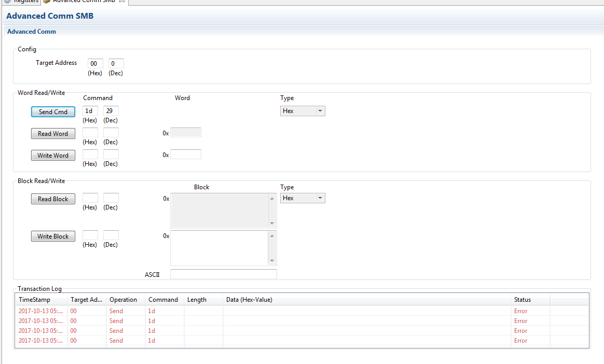Click the Target Ad... column header
Screen dimensions: 604x364
(87, 300)
